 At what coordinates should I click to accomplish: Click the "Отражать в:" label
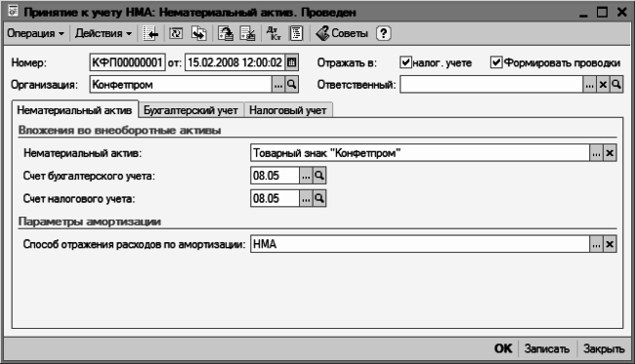[347, 62]
